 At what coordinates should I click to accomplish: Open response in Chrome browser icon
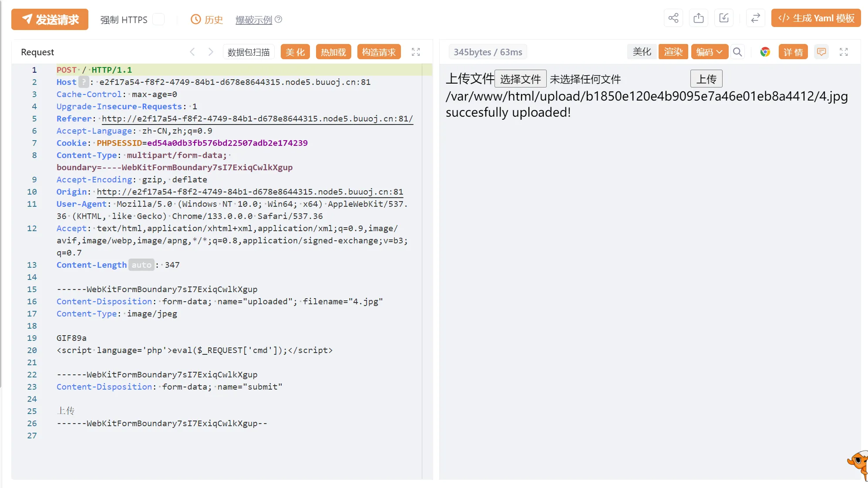tap(765, 52)
